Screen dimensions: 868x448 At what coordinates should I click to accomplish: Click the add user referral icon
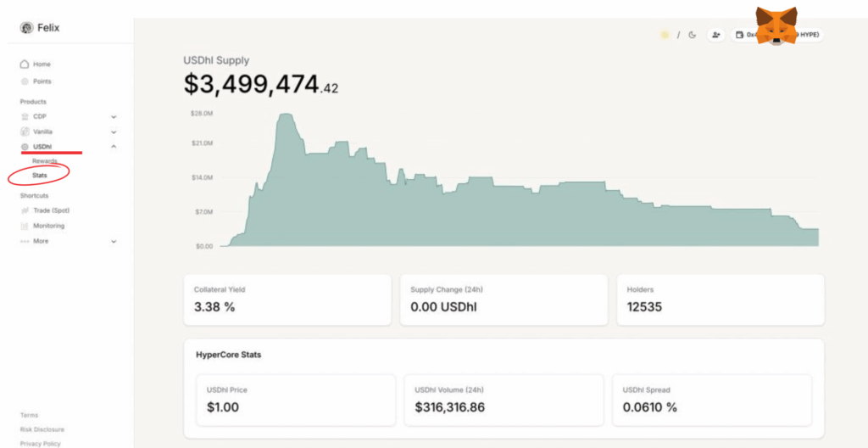(715, 35)
